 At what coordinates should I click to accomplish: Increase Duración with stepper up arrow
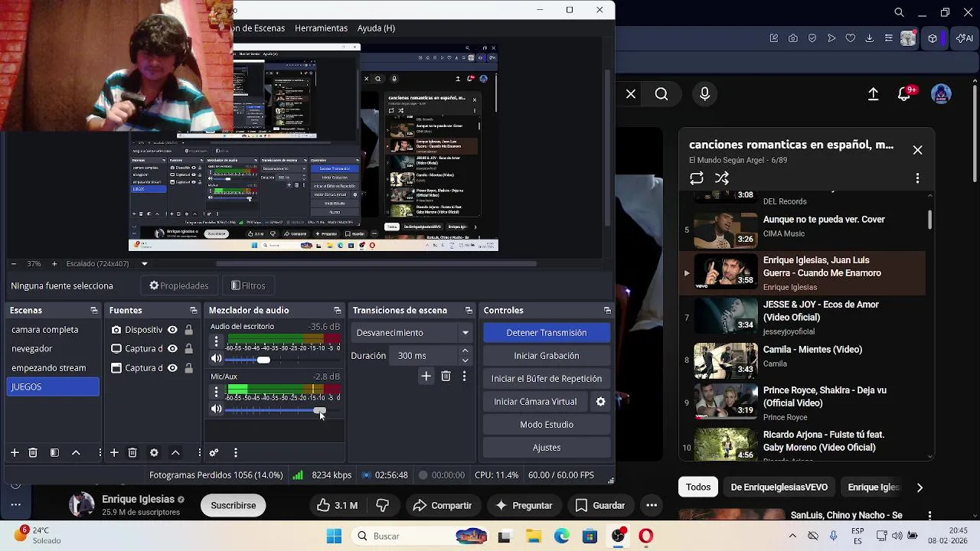pyautogui.click(x=465, y=351)
